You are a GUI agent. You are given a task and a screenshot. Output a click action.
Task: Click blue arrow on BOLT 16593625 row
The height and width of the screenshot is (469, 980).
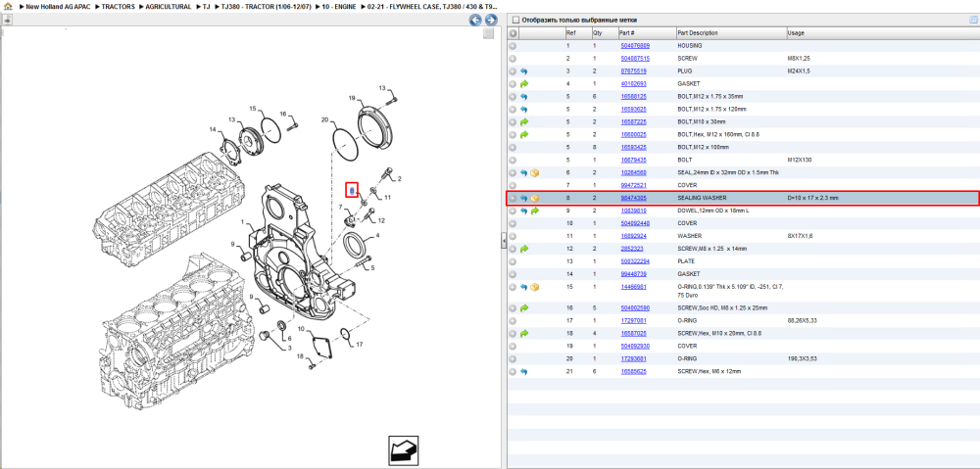coord(523,110)
